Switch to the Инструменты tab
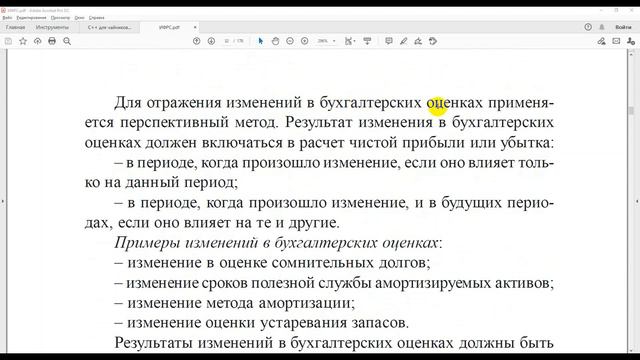 pos(52,27)
